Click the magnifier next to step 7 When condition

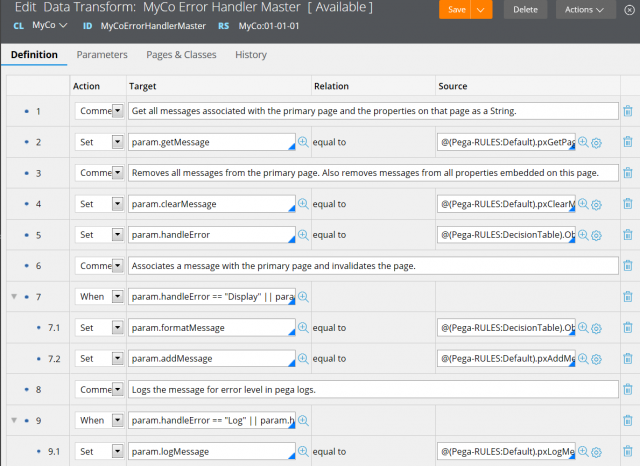303,297
